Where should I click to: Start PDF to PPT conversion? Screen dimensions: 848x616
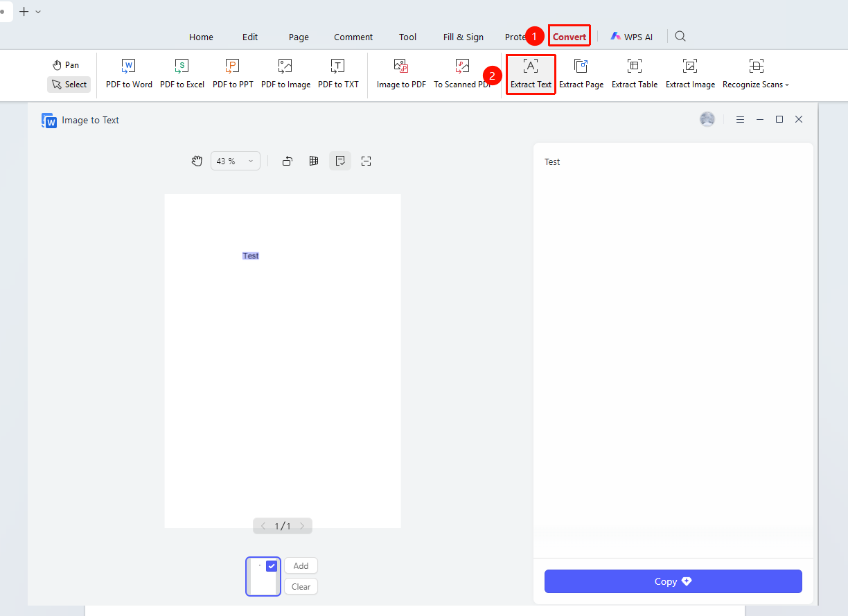[x=233, y=74]
